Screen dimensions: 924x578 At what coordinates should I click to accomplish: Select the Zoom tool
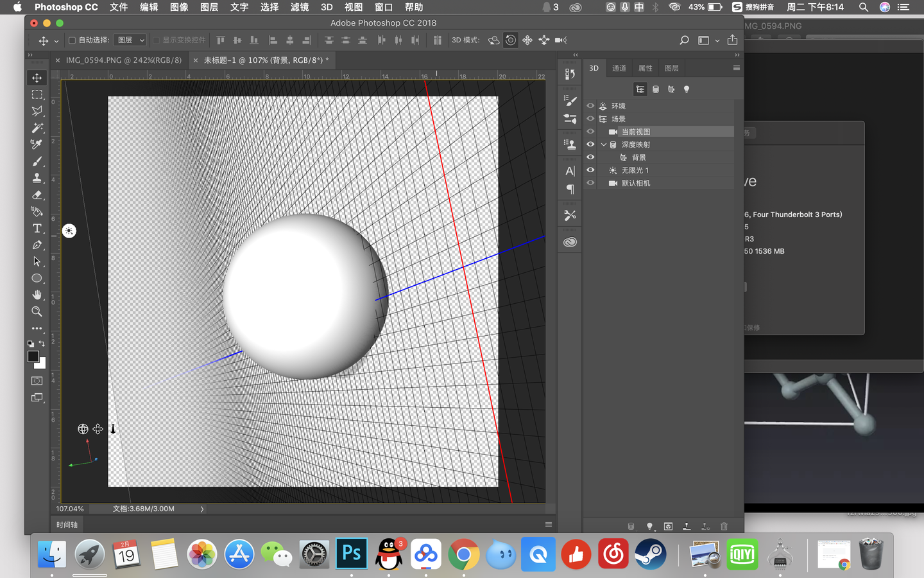click(37, 311)
